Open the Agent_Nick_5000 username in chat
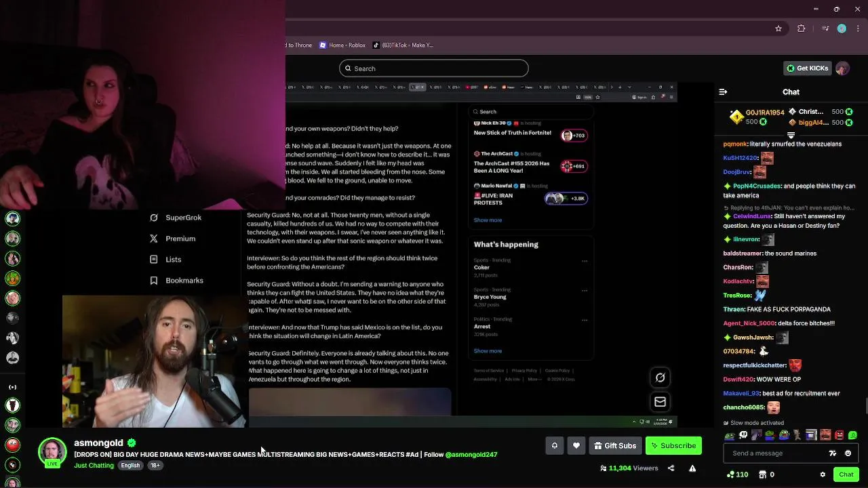 click(x=749, y=323)
